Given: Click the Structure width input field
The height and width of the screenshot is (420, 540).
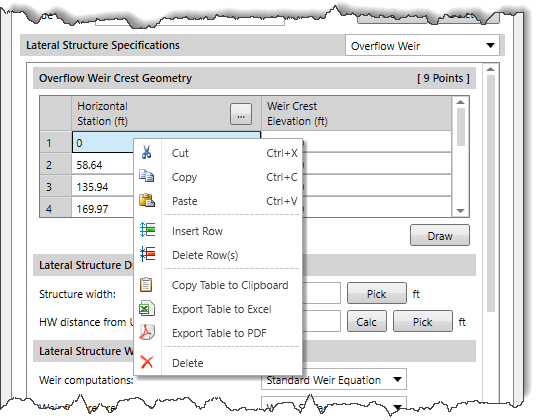Looking at the screenshot, I should coord(322,293).
